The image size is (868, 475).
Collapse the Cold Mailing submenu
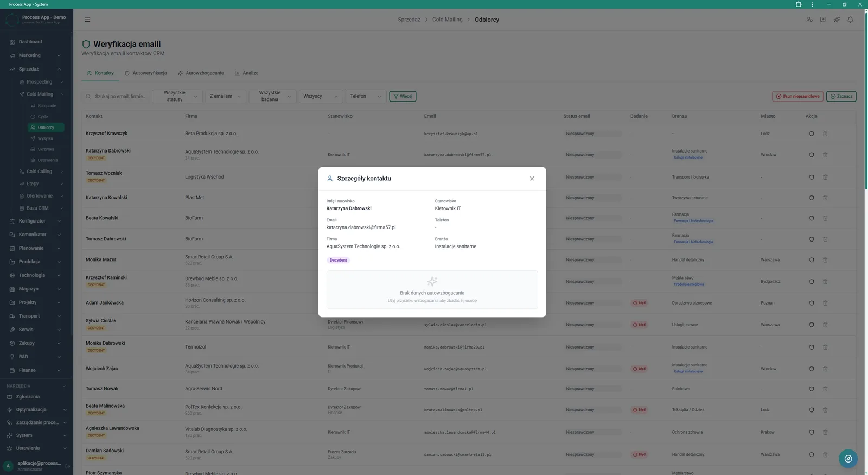[x=41, y=94]
